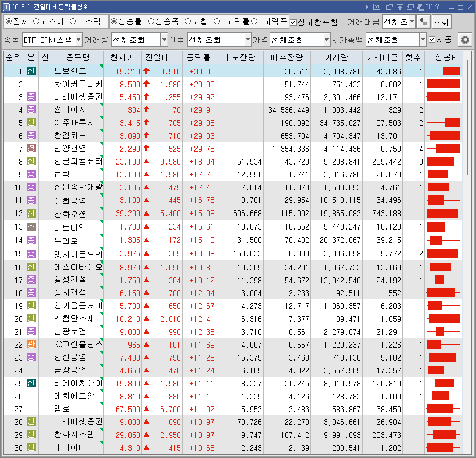
Task: Click the 신 badge for 노브랜드
Action: click(31, 71)
